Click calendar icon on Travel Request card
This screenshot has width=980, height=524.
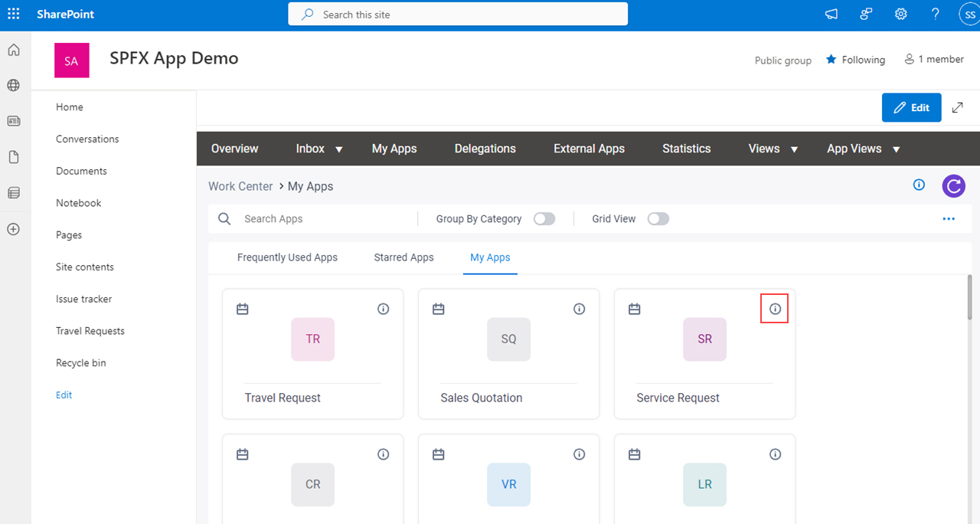point(243,309)
